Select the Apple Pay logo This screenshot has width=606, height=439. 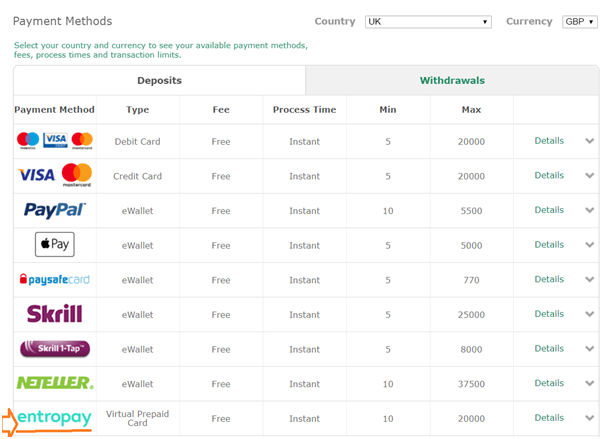[55, 244]
